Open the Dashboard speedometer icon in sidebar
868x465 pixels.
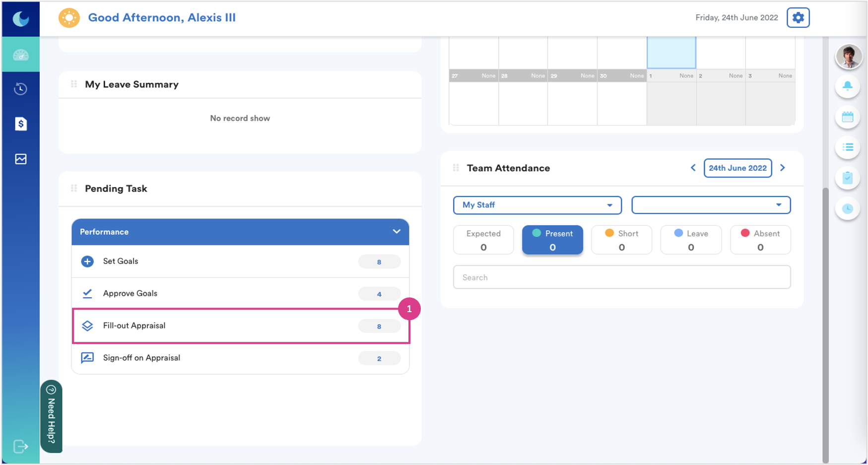[x=20, y=54]
